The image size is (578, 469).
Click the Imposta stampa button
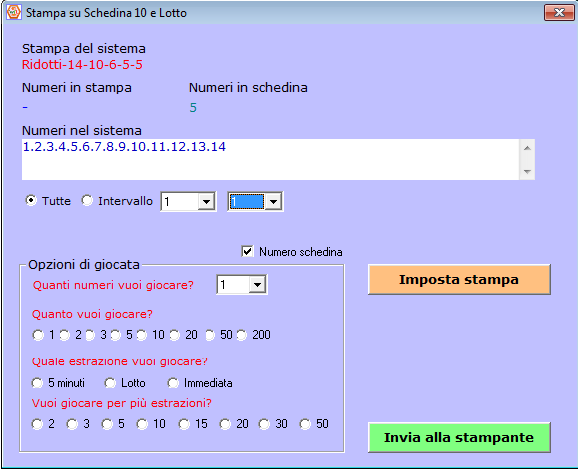coord(459,279)
